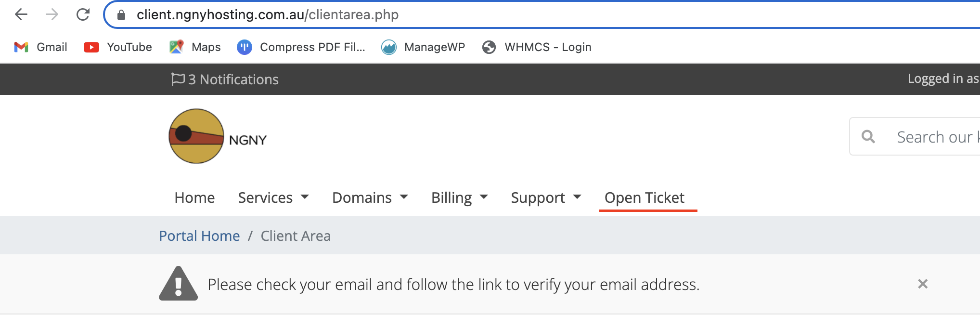The image size is (980, 315).
Task: Expand the Billing dropdown menu
Action: [x=460, y=197]
